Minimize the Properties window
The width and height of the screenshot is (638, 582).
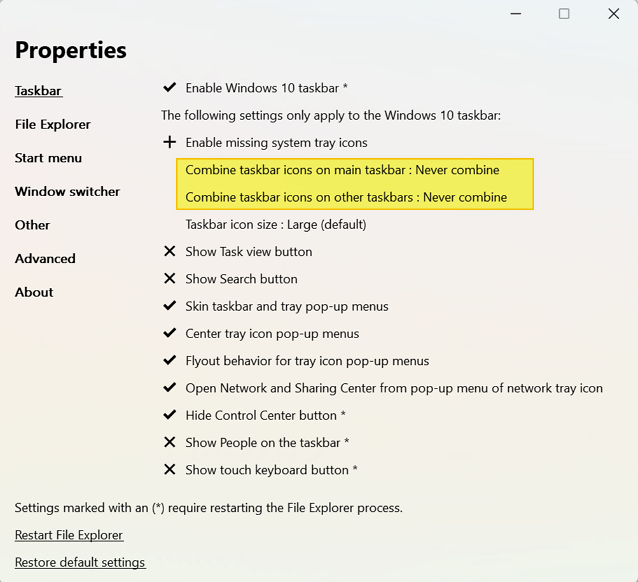pos(516,14)
